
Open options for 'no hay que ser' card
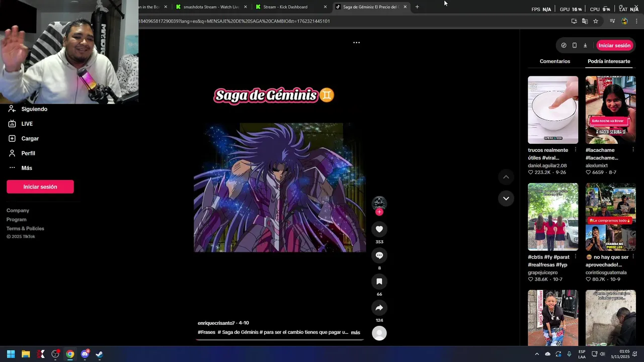[633, 257]
